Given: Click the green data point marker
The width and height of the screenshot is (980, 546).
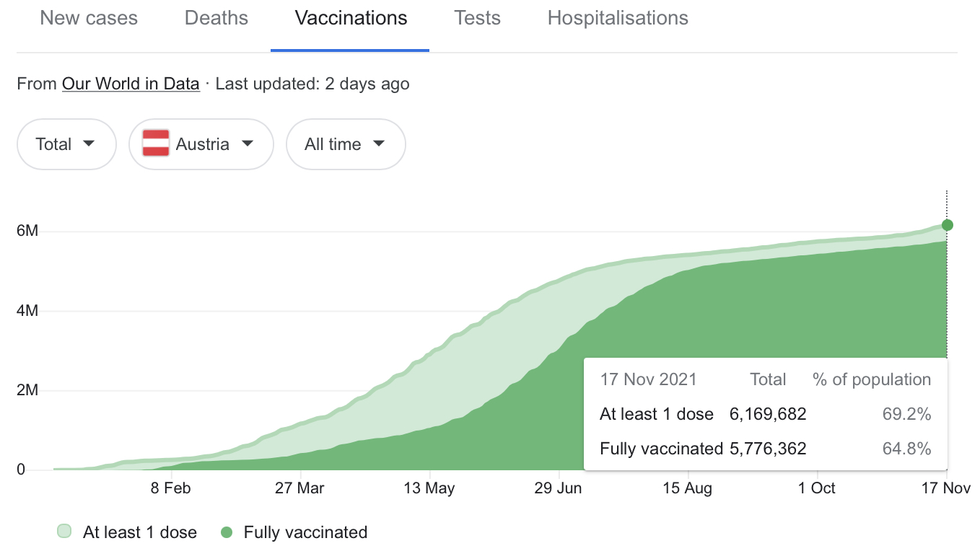Looking at the screenshot, I should point(947,225).
